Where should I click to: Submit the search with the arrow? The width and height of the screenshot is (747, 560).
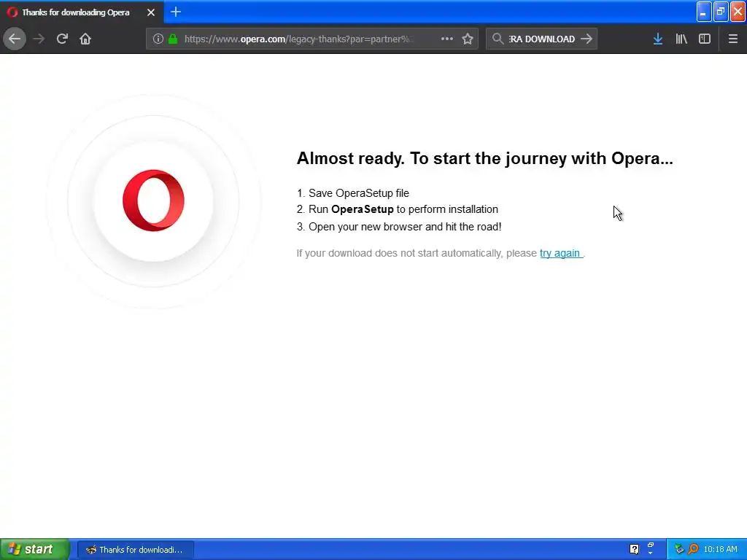click(587, 39)
